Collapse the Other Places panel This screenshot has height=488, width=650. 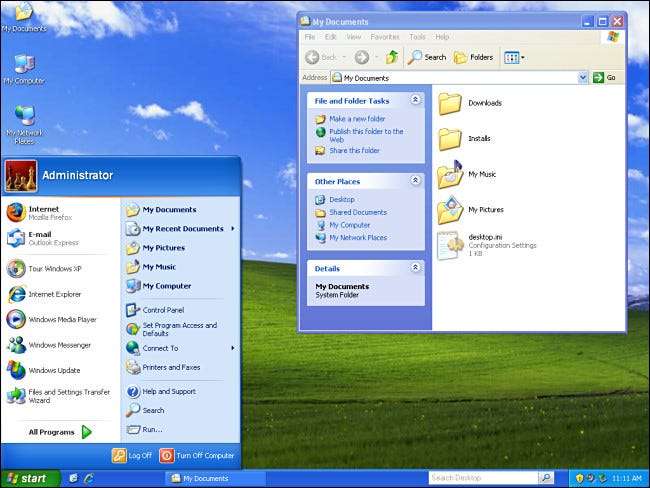click(416, 181)
